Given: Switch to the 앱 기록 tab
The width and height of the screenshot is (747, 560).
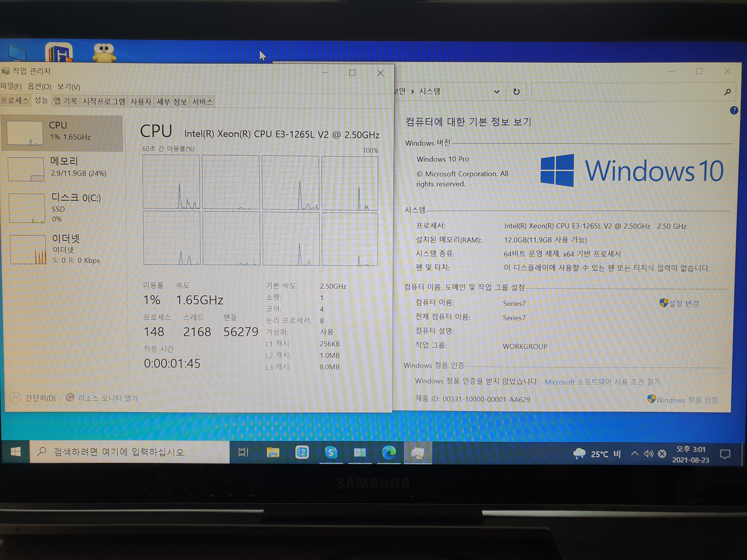Looking at the screenshot, I should (66, 101).
